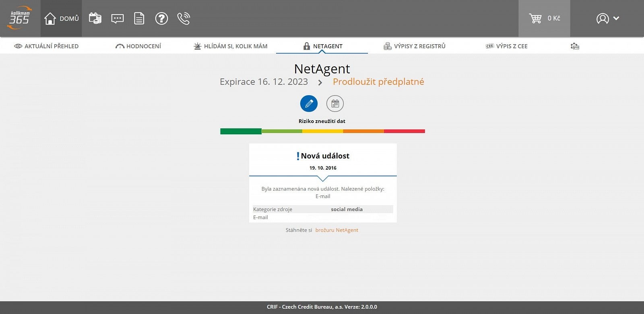Click Expirace 16. 12. 2023 text
The image size is (644, 314).
(264, 82)
